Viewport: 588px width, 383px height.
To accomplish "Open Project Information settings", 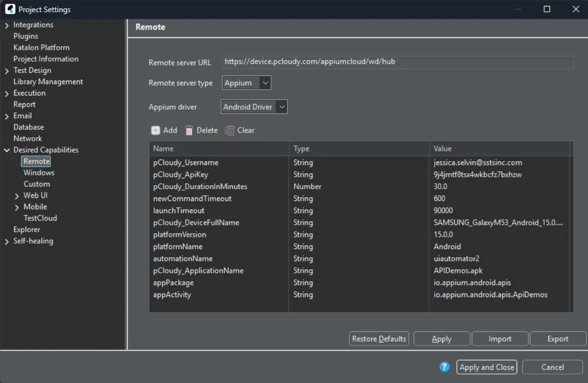I will [46, 59].
